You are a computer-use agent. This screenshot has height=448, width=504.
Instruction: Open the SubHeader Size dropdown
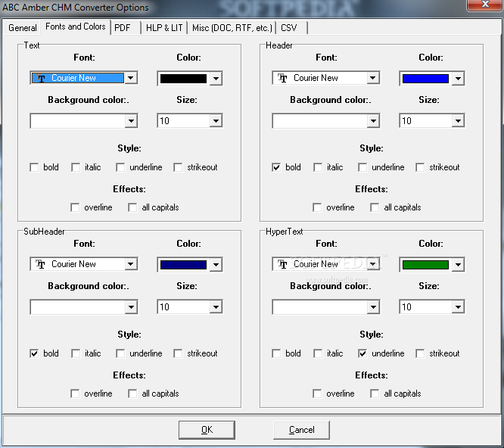click(216, 307)
